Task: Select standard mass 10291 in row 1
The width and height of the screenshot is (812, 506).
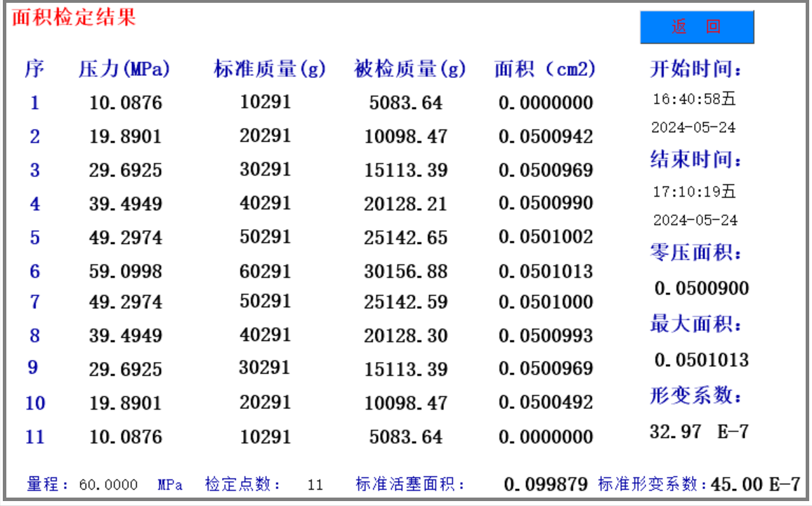Action: 265,101
